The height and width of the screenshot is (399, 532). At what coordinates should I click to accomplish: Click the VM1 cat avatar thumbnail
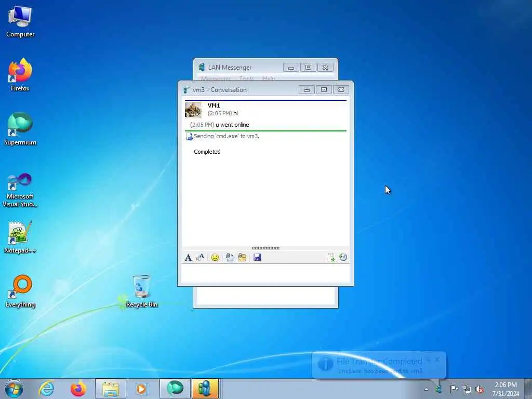coord(193,110)
